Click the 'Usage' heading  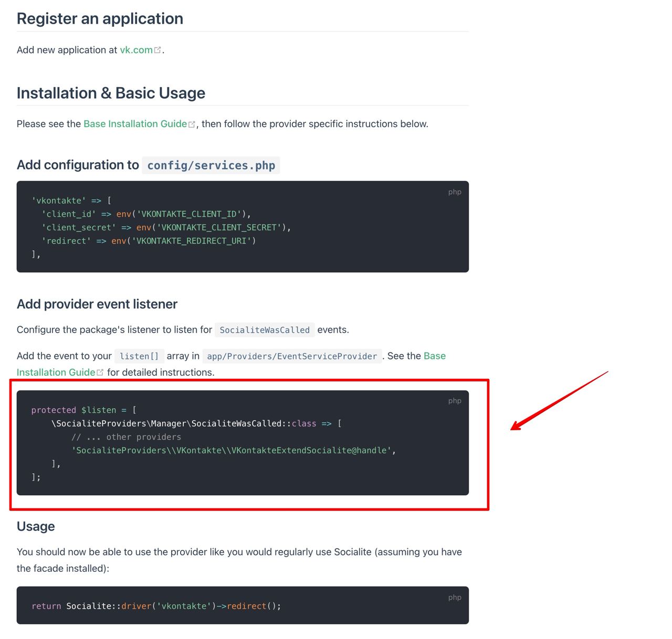pos(36,526)
